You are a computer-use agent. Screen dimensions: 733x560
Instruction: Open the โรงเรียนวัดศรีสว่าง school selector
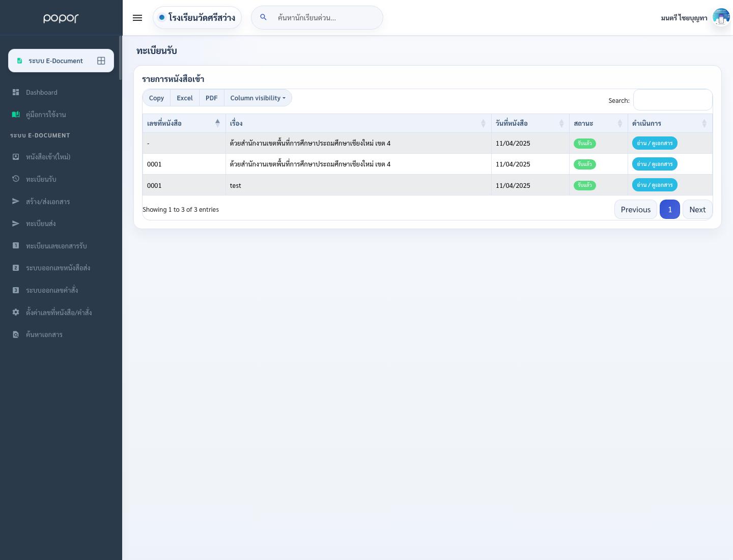[197, 17]
